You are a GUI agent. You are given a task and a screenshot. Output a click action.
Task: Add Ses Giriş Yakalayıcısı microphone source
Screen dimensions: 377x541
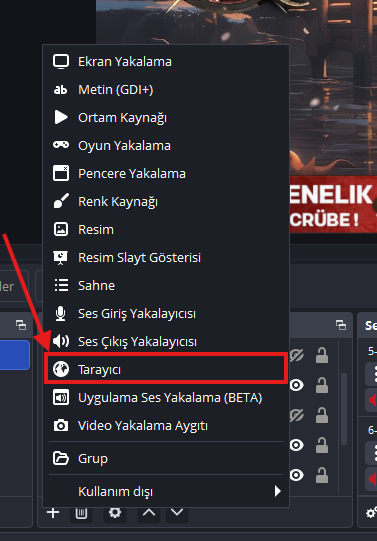coord(166,314)
